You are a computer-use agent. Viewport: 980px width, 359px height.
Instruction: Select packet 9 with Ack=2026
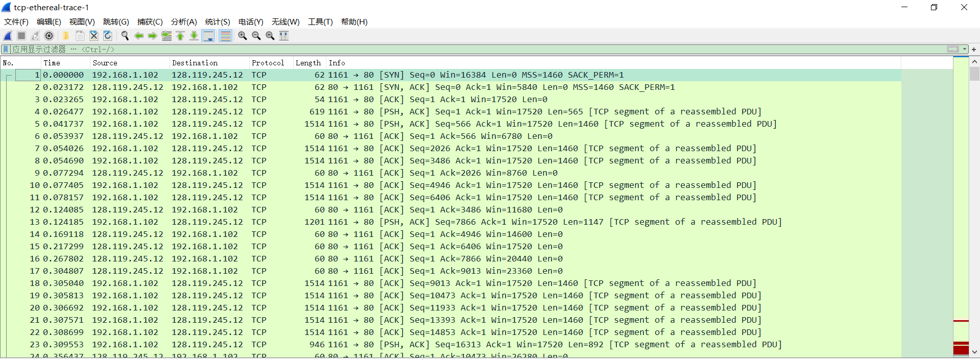coord(451,173)
